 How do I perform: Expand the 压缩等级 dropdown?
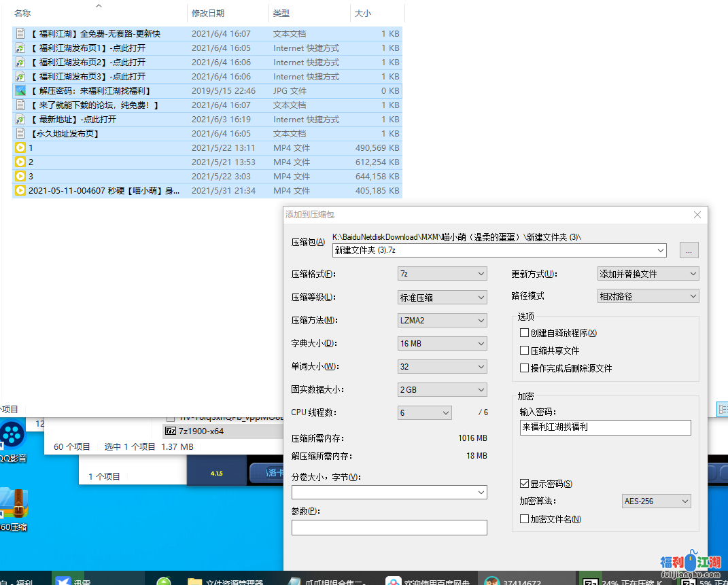[x=443, y=297]
